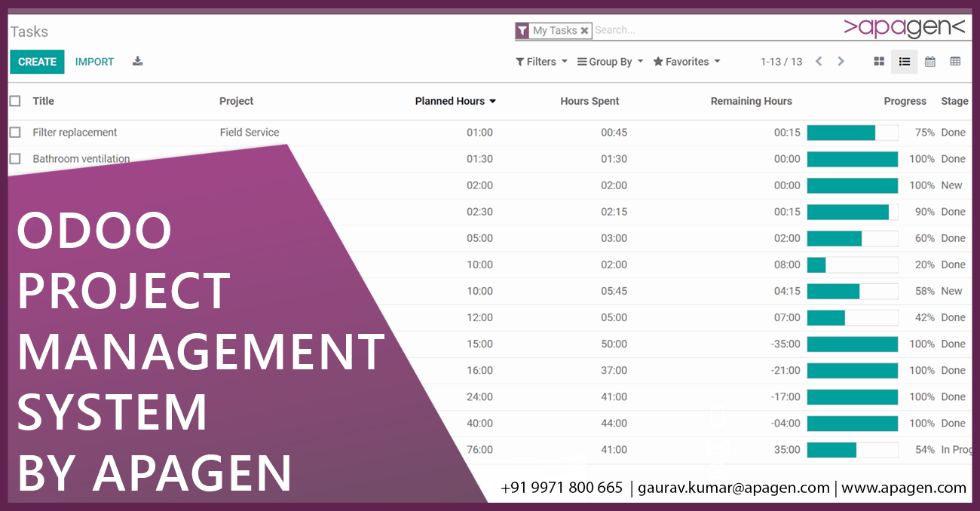Select all tasks with the header checkbox
This screenshot has width=980, height=511.
click(x=14, y=100)
